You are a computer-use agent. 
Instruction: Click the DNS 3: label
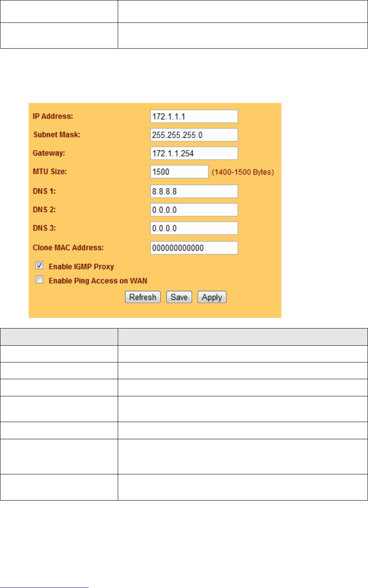coord(44,228)
